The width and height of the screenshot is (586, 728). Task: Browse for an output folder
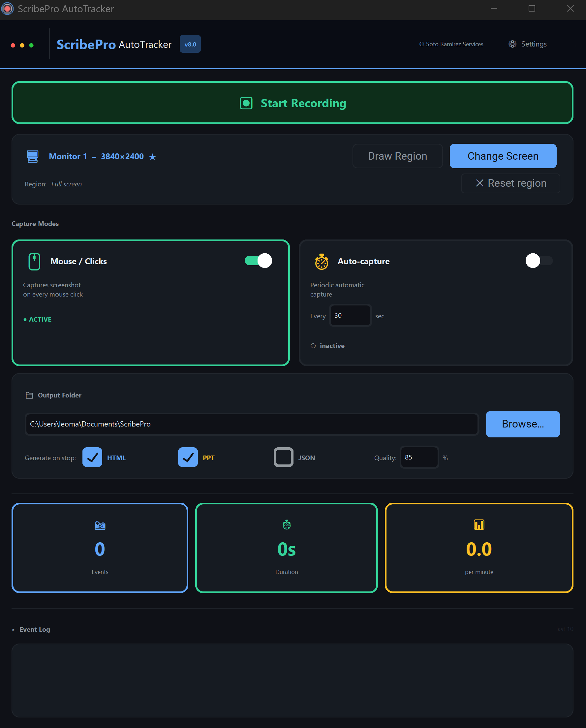click(523, 424)
